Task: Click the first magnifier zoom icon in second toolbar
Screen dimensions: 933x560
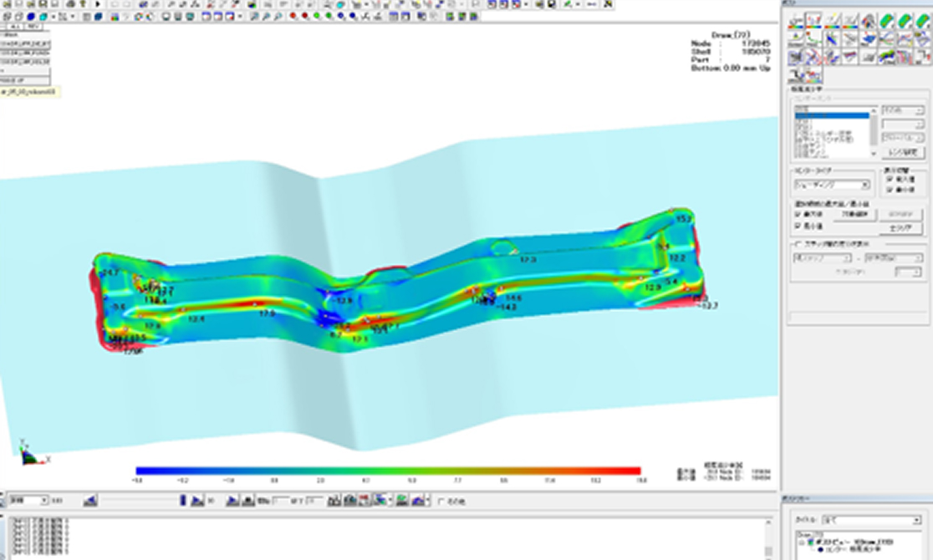Action: [254, 16]
